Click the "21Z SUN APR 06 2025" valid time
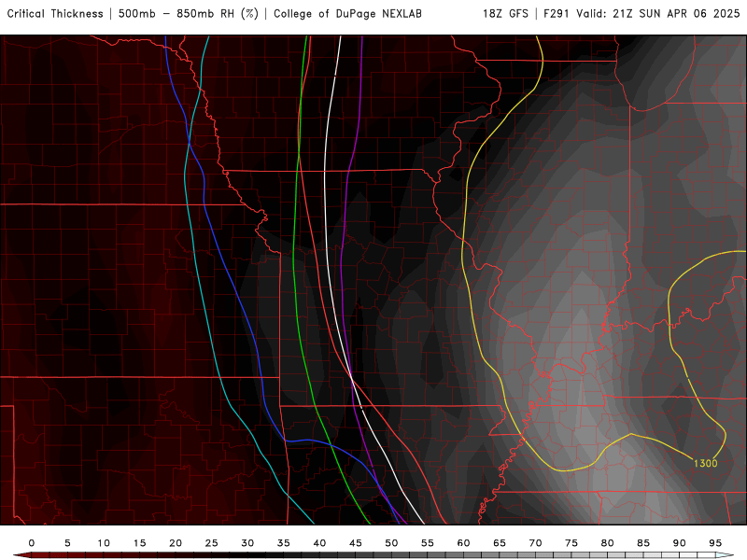This screenshot has height=560, width=747. [x=676, y=14]
